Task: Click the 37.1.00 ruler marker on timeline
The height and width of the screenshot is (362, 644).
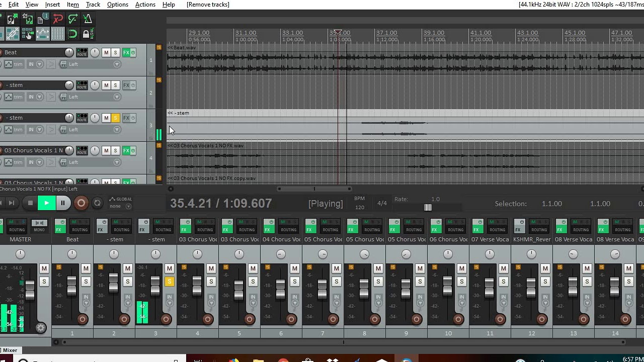Action: pos(386,33)
